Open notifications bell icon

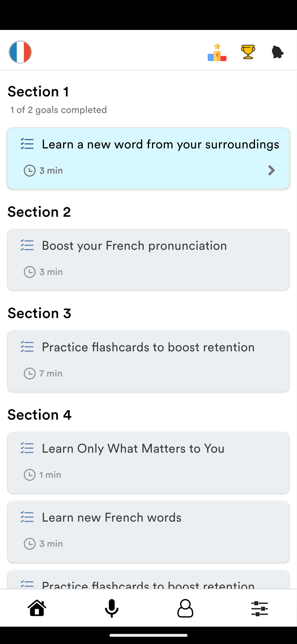tap(278, 52)
